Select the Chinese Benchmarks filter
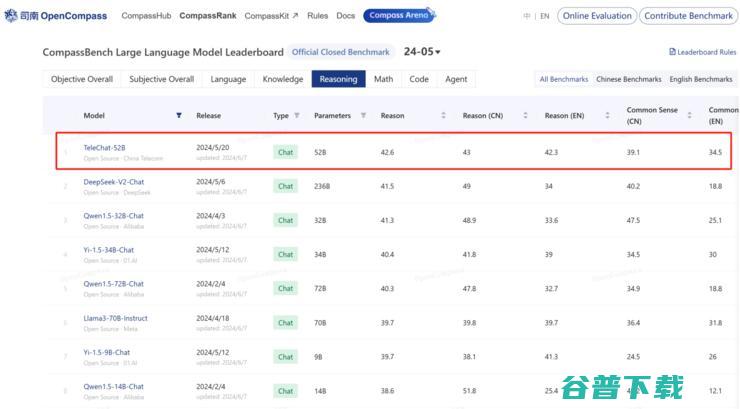The height and width of the screenshot is (409, 740). 629,79
